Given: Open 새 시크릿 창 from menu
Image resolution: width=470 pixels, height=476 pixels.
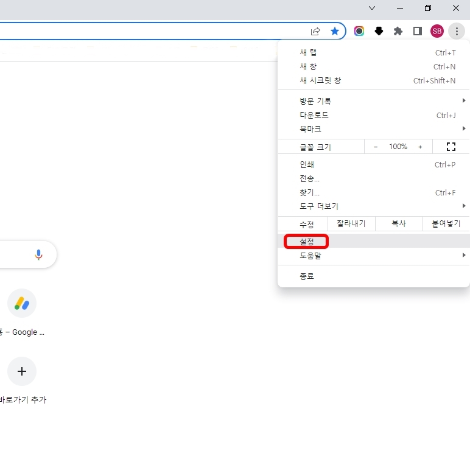Looking at the screenshot, I should (x=374, y=81).
